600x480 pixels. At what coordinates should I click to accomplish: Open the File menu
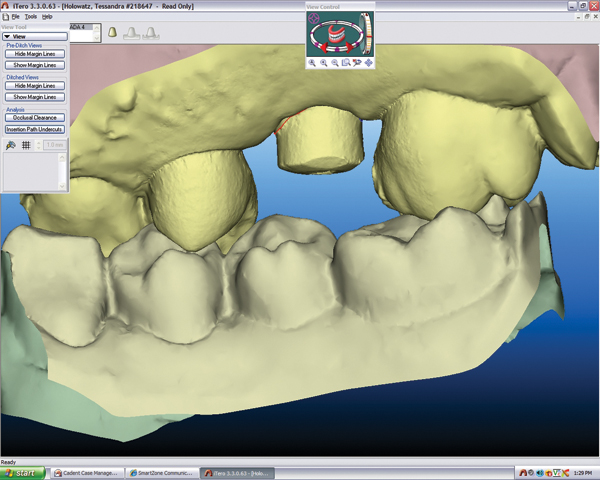18,17
